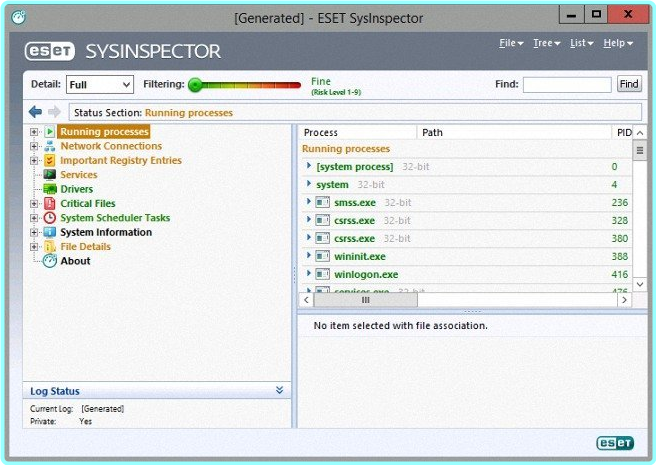Expand the wininit.exe row arrow
Screen dimensions: 656x465
309,256
